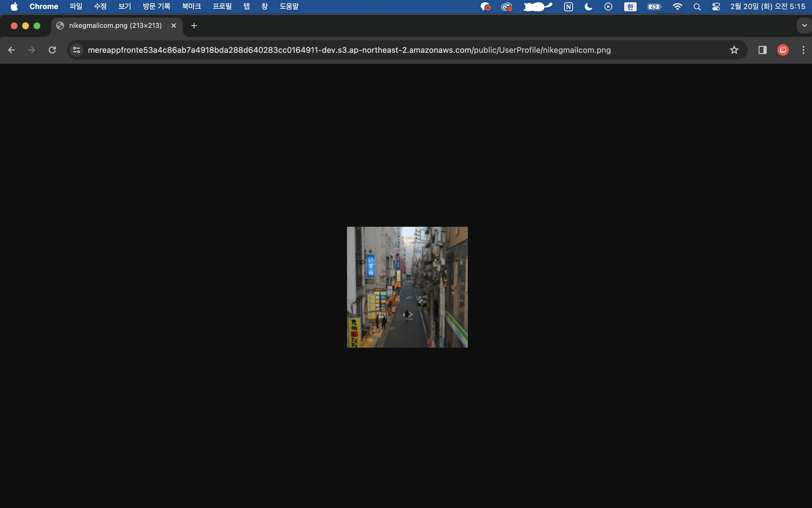Viewport: 812px width, 508px height.
Task: Open Notion icon in menu bar
Action: pos(568,7)
